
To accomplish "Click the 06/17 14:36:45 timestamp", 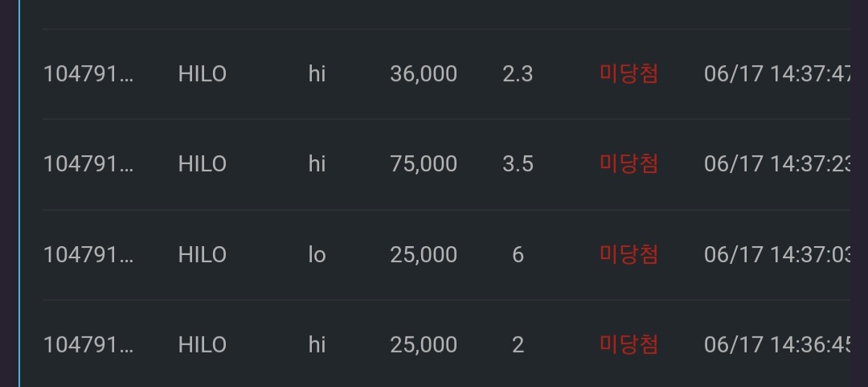I will pos(777,345).
